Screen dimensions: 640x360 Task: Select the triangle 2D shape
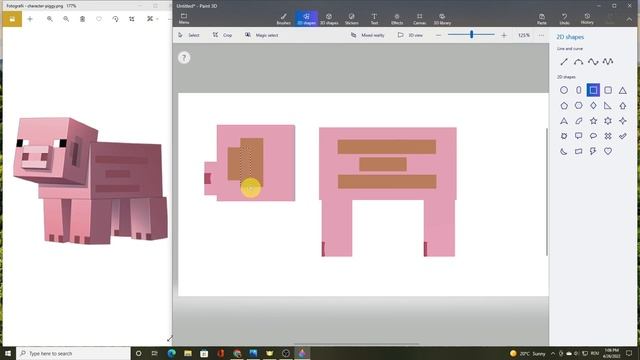622,90
